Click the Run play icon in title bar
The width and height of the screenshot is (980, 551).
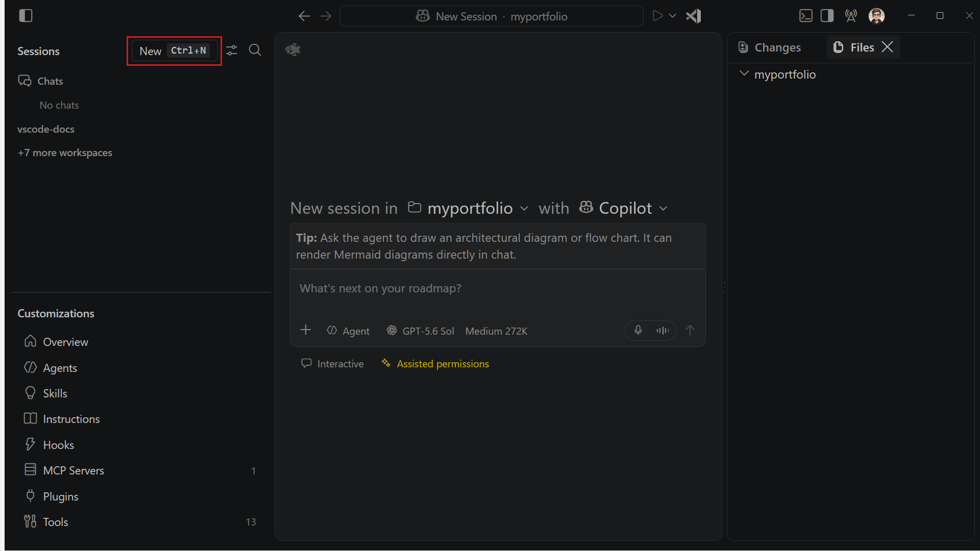[x=658, y=16]
